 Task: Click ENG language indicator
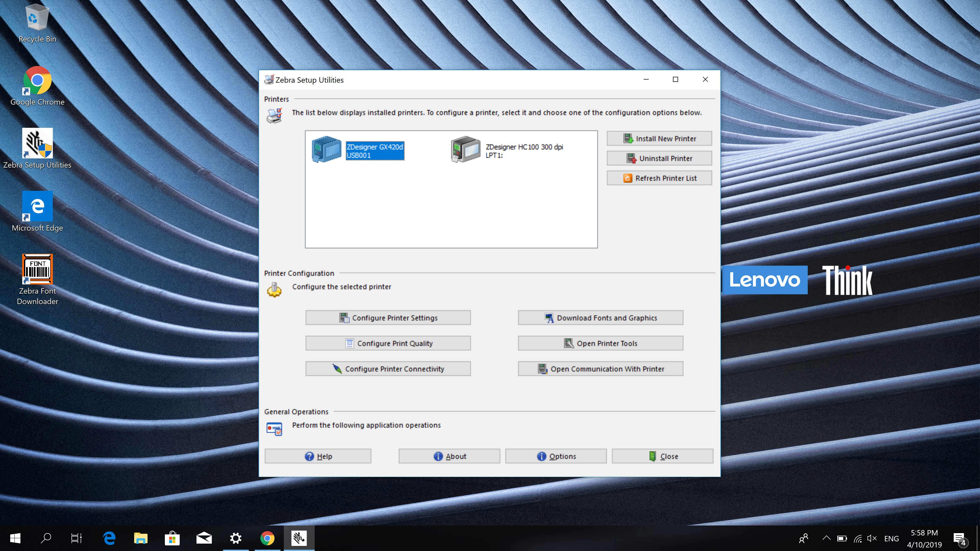(891, 539)
